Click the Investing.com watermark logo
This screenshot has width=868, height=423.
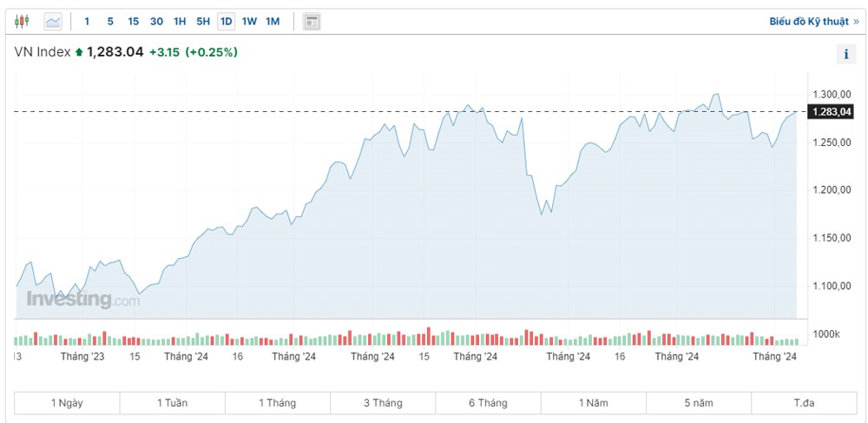pos(82,300)
